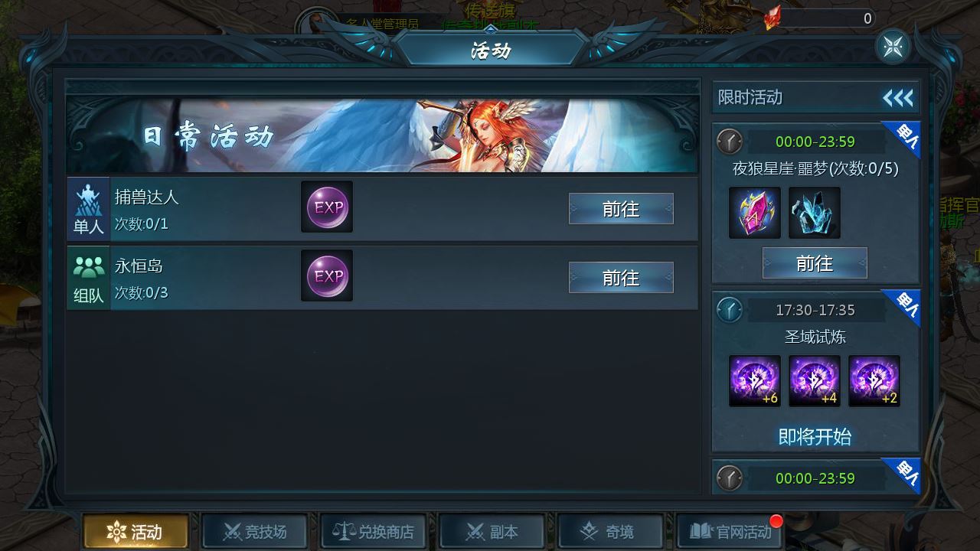The height and width of the screenshot is (551, 980).
Task: Click 前往 under 夜狼星崖·噩梦
Action: pyautogui.click(x=815, y=263)
